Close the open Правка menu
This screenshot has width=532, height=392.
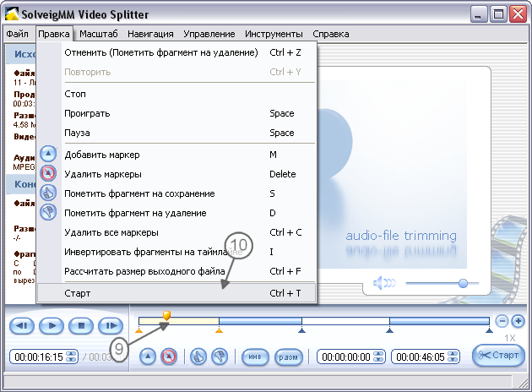click(53, 34)
